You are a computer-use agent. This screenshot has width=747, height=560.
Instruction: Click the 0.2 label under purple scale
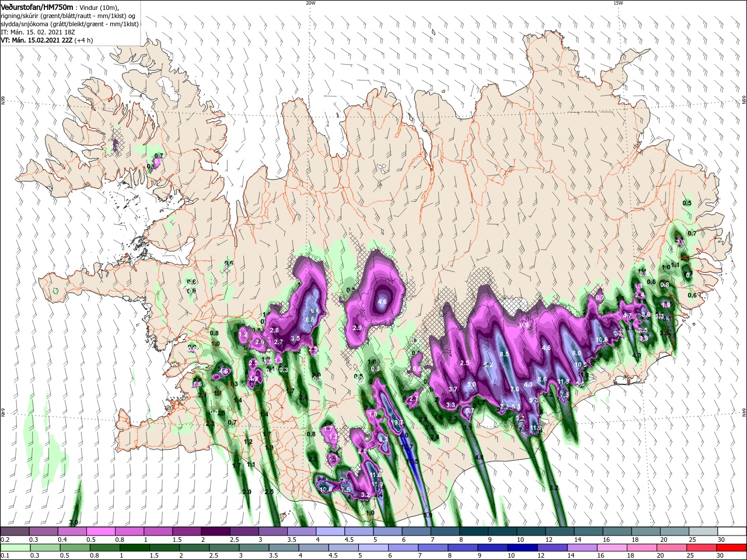pyautogui.click(x=5, y=540)
